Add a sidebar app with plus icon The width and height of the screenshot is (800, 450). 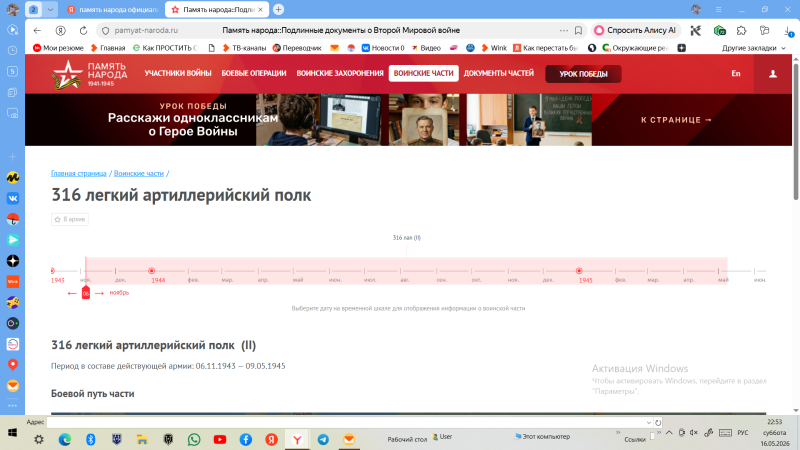coord(13,157)
